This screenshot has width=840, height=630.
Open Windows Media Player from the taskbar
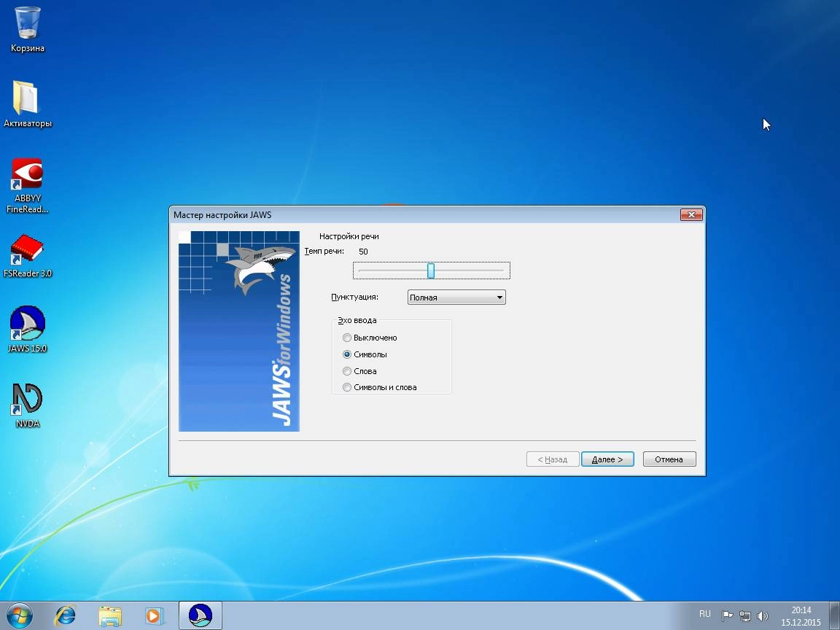click(155, 615)
